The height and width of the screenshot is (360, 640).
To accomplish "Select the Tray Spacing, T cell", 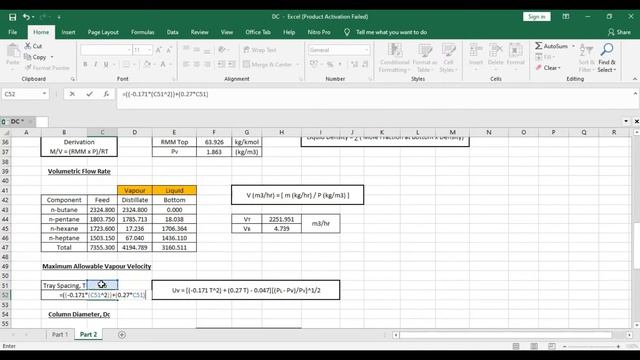I will click(x=64, y=285).
